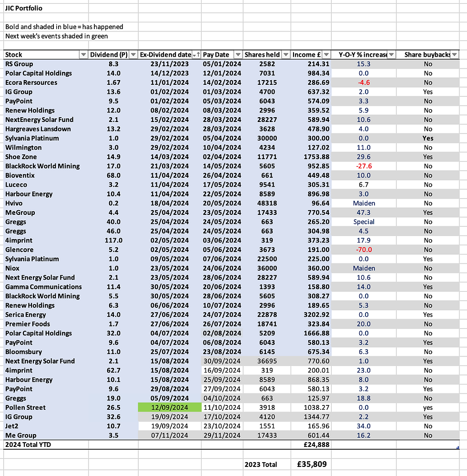Viewport: 467px width, 476px height.
Task: Open the Stock column filter dropdown
Action: pos(83,55)
